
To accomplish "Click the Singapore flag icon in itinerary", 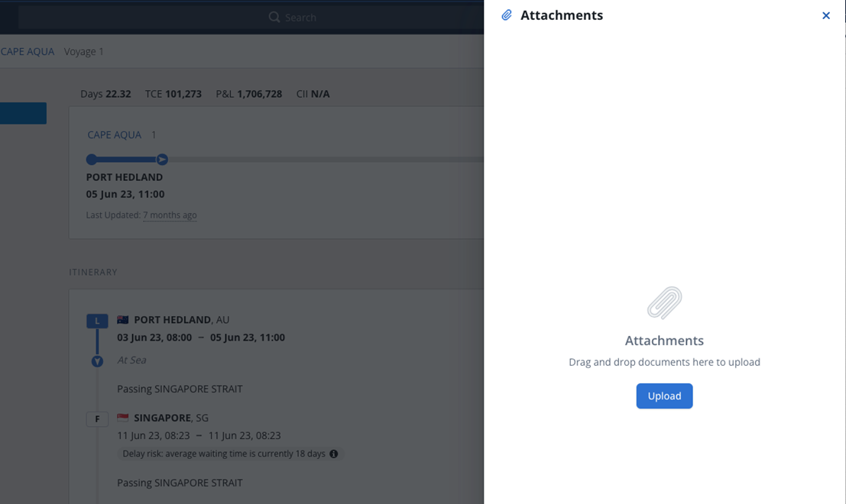I will (x=122, y=417).
